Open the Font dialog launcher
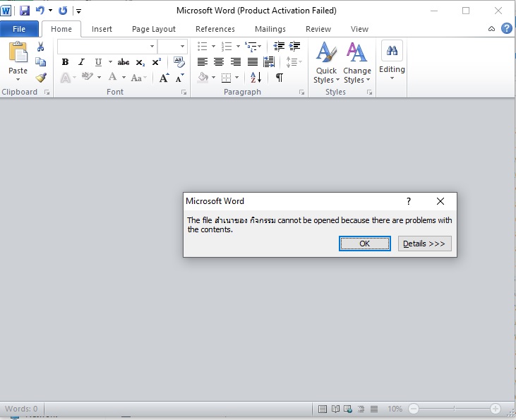This screenshot has width=516, height=420. 184,92
